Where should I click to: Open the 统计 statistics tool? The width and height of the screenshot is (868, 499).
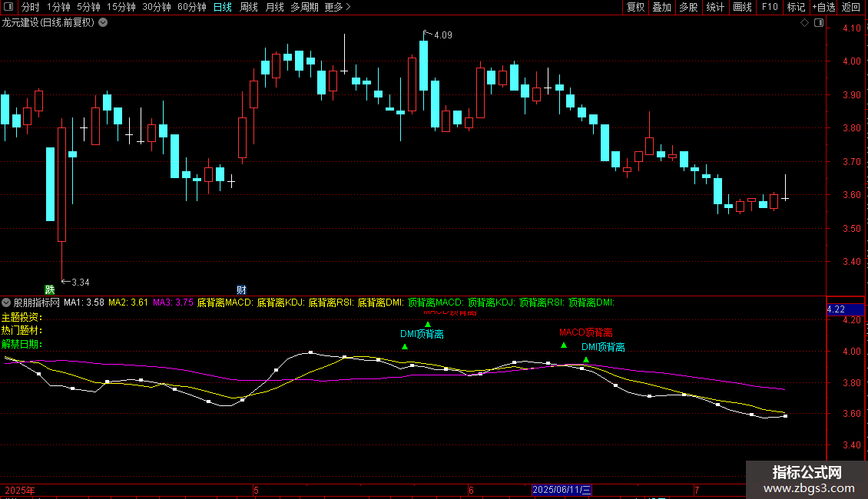pyautogui.click(x=715, y=7)
